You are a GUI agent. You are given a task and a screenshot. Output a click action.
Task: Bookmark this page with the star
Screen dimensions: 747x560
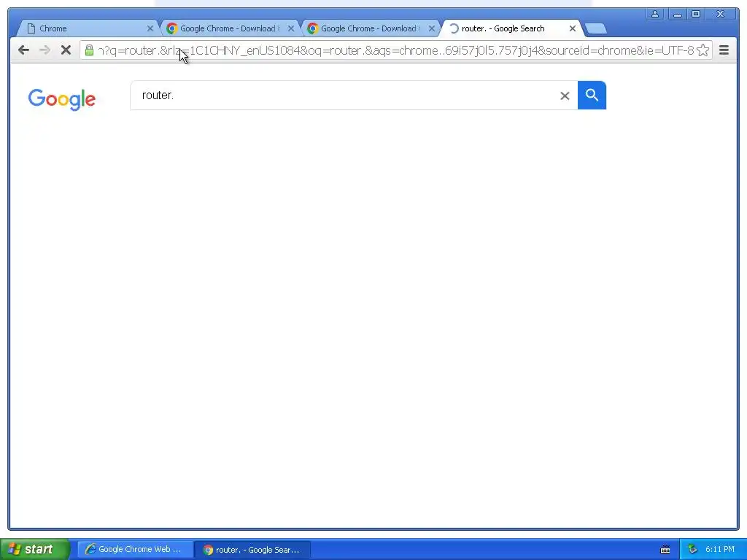[703, 50]
